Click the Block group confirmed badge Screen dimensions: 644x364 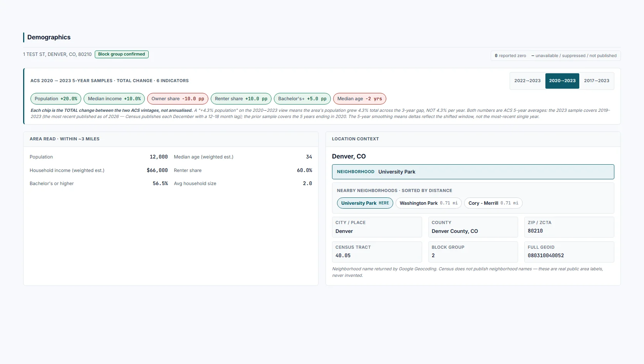(x=122, y=54)
